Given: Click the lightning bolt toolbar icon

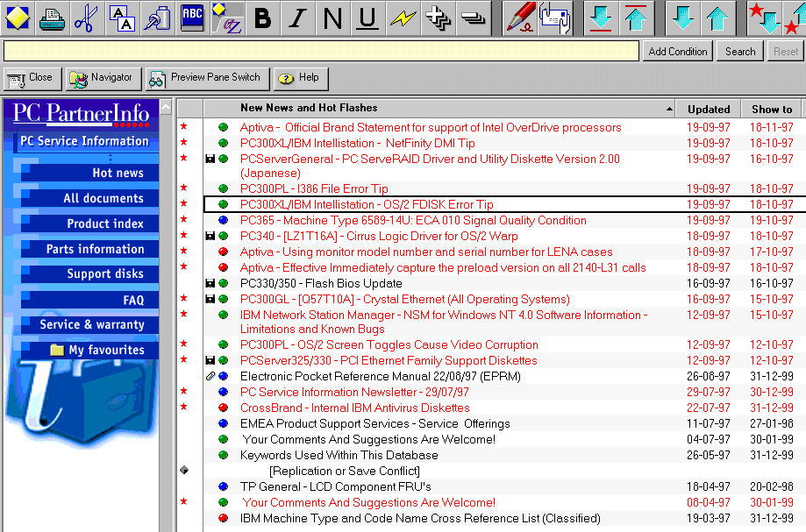Looking at the screenshot, I should (x=403, y=18).
